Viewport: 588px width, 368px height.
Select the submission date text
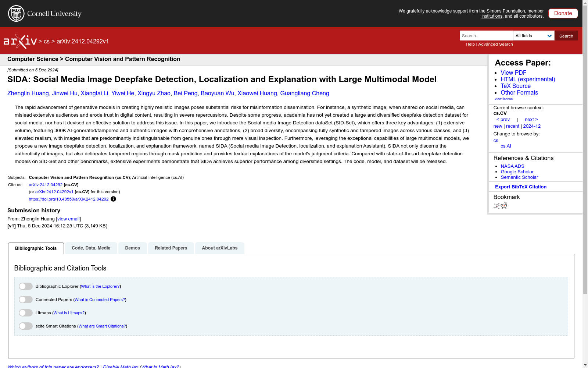[x=33, y=70]
